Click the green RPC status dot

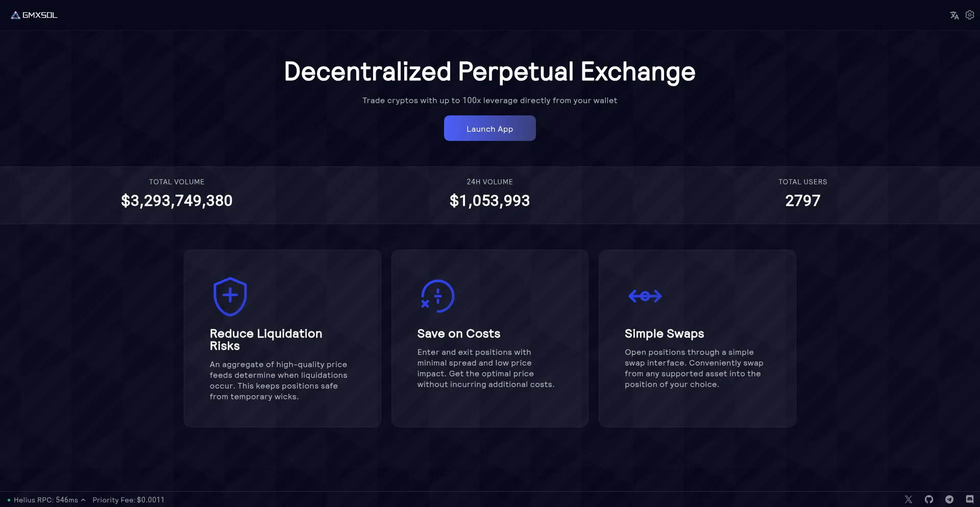point(9,500)
